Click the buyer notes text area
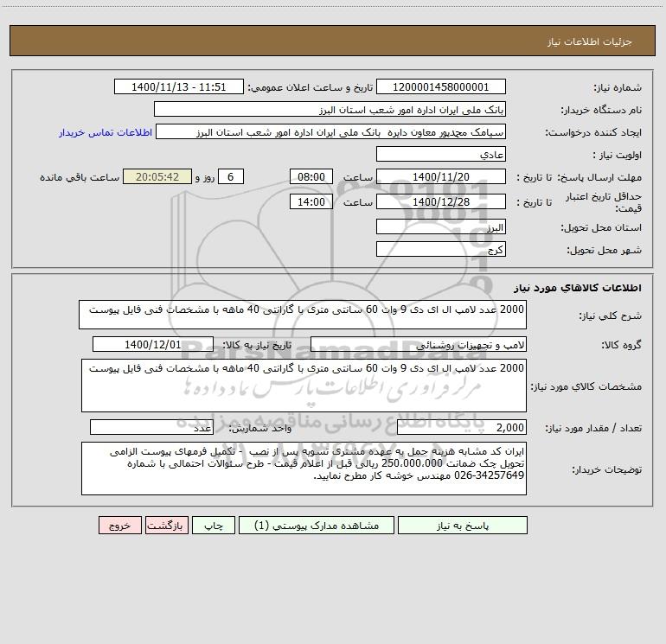666x644 pixels. (304, 469)
